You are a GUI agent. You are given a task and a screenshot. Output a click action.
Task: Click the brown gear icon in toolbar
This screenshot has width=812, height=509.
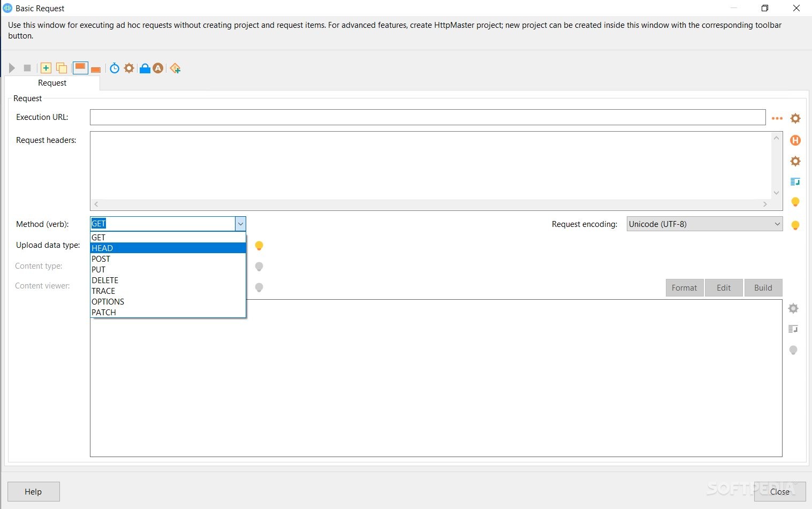pyautogui.click(x=129, y=68)
